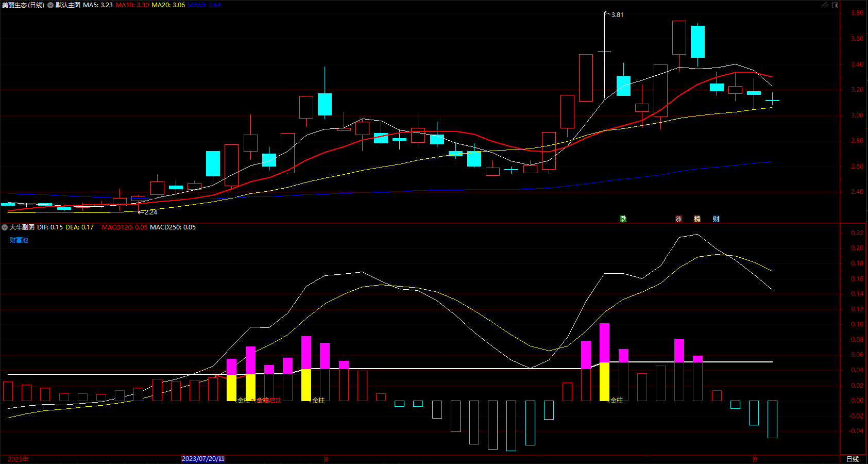Select the 大牛副图 indicator label
868x464 pixels.
[x=22, y=227]
